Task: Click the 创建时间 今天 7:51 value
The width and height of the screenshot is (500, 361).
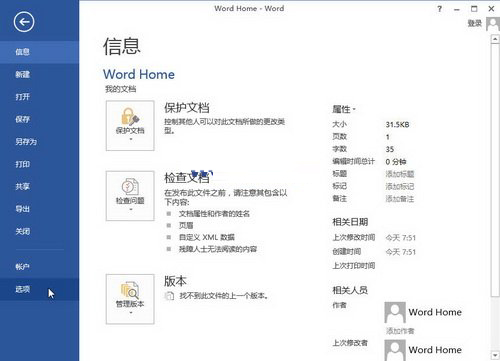Action: coord(401,252)
